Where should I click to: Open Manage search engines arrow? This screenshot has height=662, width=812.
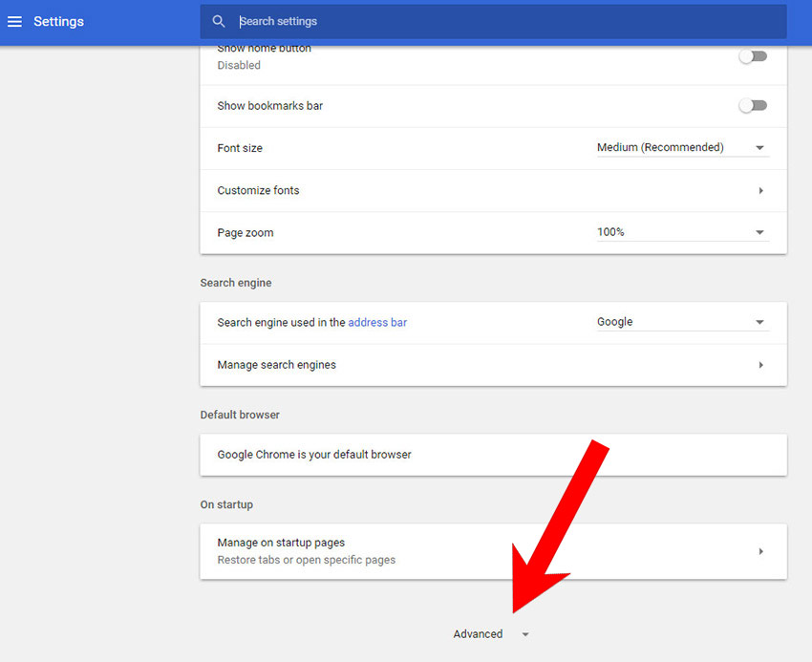(x=760, y=365)
